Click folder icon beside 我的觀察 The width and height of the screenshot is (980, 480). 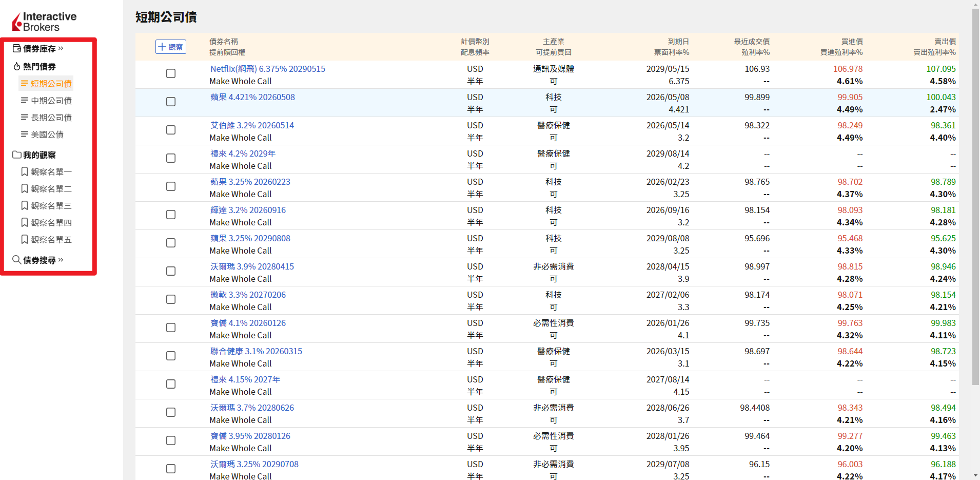(x=17, y=155)
